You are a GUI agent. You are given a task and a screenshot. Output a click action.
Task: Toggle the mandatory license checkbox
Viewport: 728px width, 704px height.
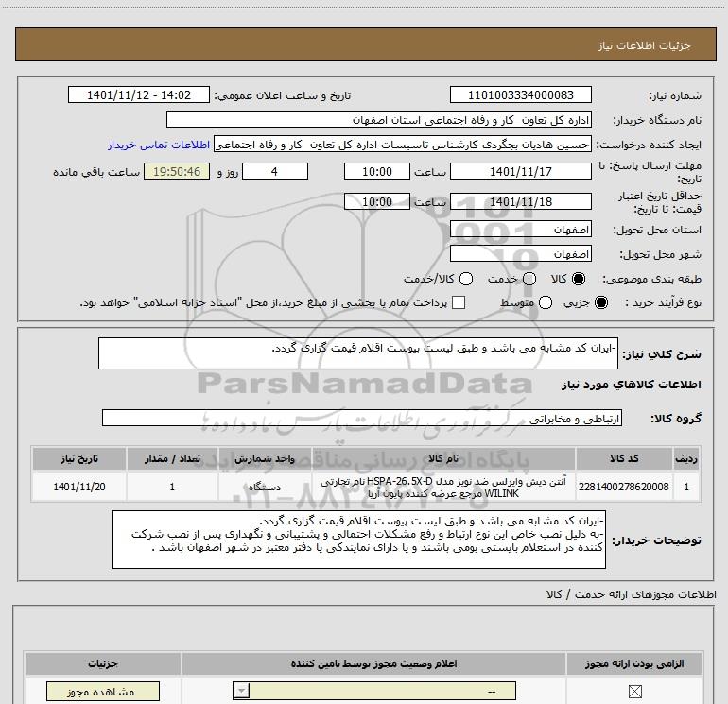pyautogui.click(x=634, y=692)
